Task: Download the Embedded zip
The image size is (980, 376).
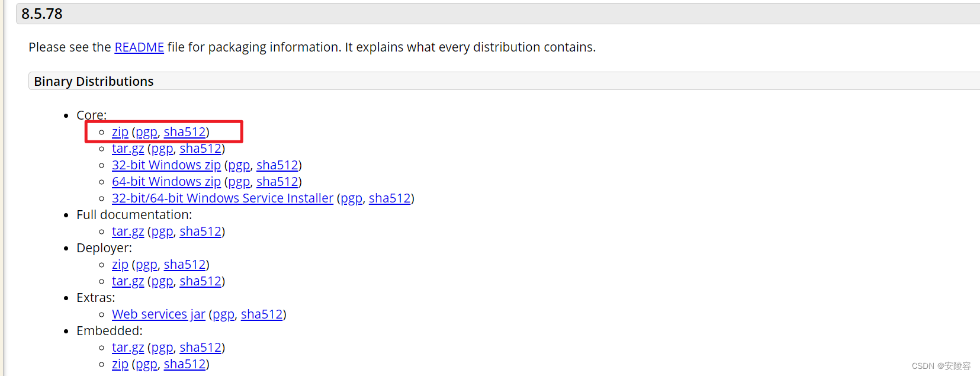Action: pyautogui.click(x=120, y=364)
